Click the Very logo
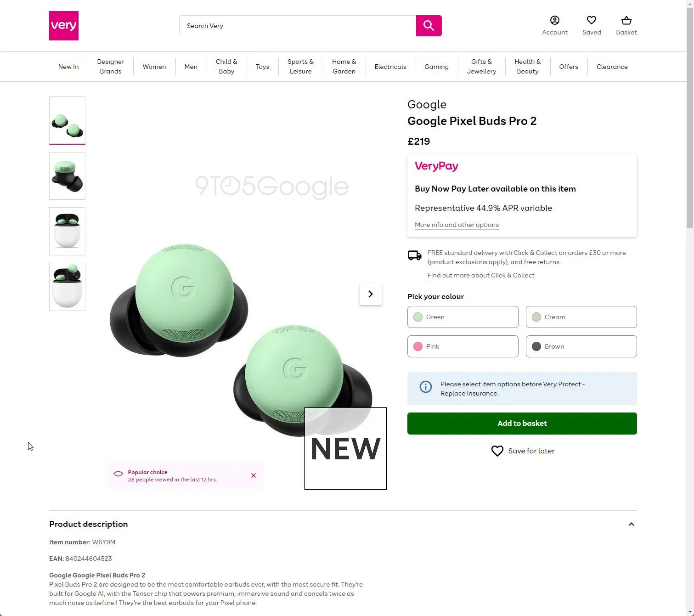The width and height of the screenshot is (694, 616). [64, 26]
